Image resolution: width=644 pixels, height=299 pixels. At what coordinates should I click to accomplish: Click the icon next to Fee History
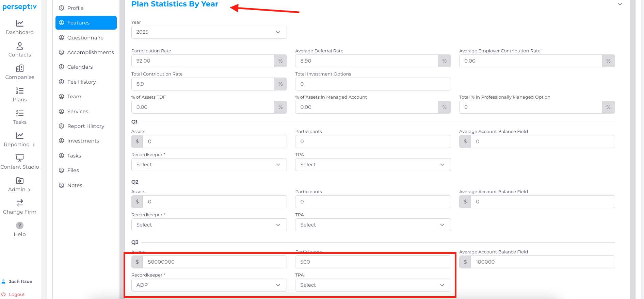[x=62, y=82]
